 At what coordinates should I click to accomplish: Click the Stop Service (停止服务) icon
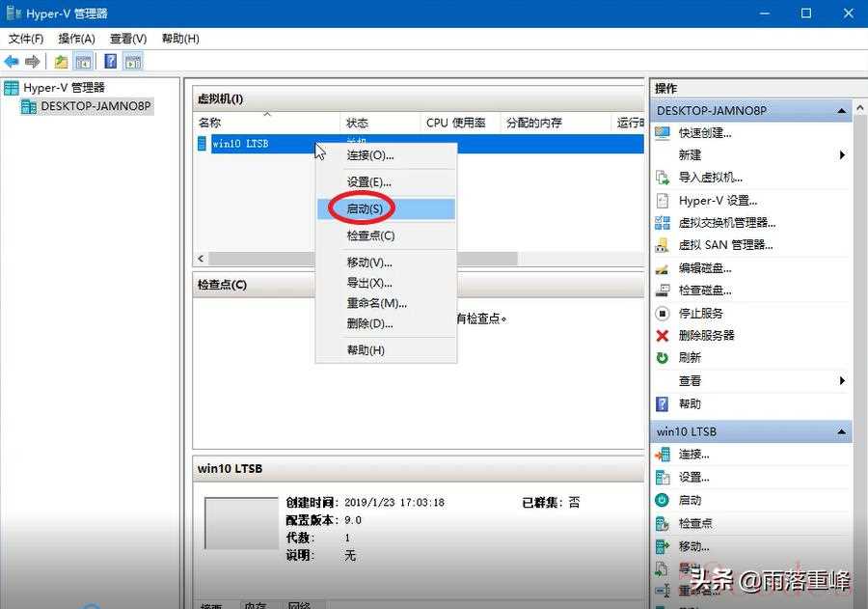point(662,314)
